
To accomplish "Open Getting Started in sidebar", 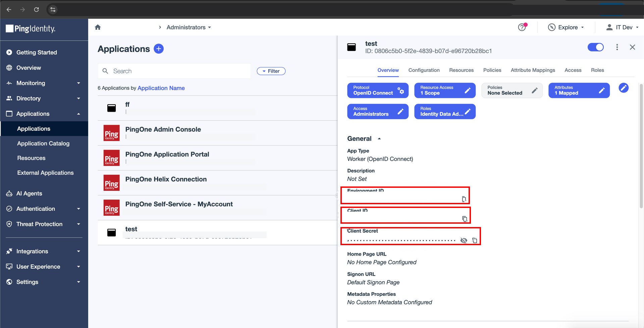I will tap(44, 52).
